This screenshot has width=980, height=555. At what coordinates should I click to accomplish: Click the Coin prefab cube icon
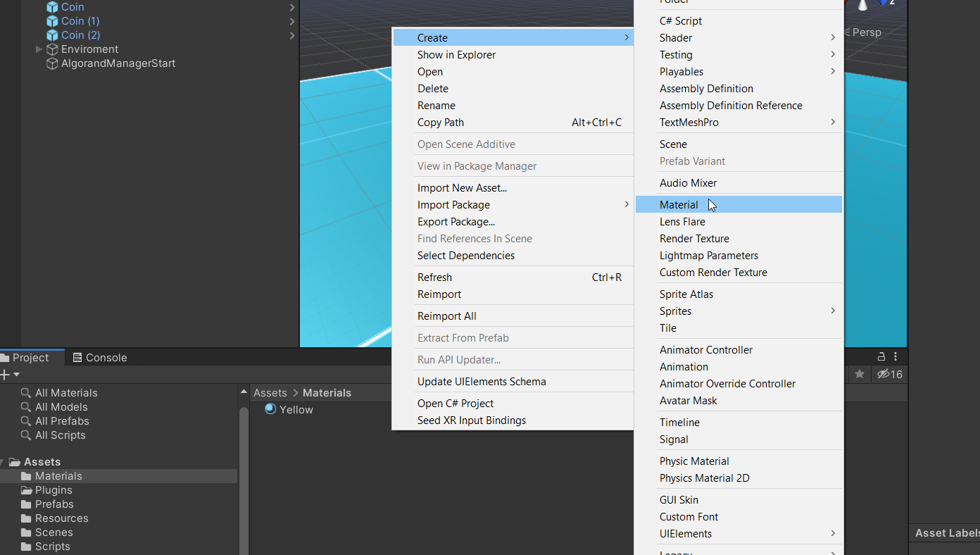(53, 6)
